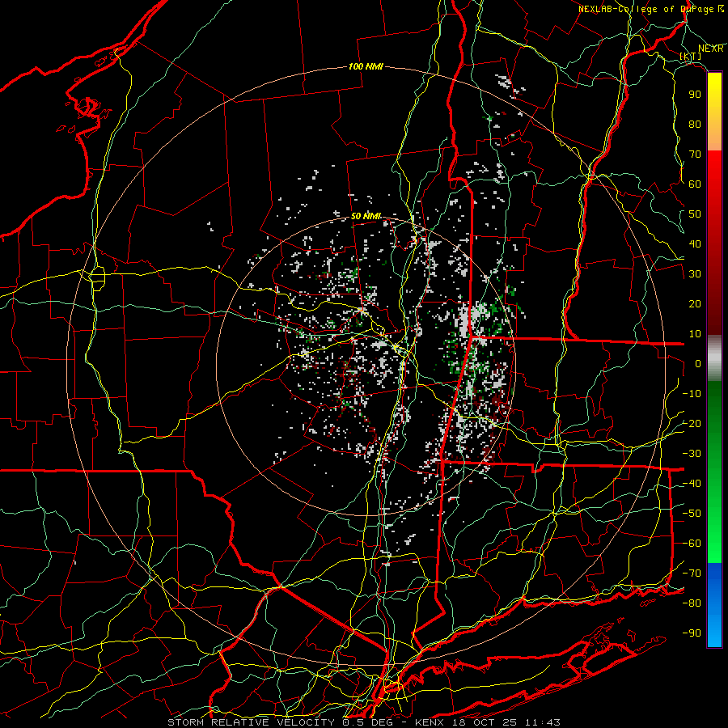The height and width of the screenshot is (728, 728).
Task: Click the Storm Relative Velocity KENX caption
Action: pos(364,722)
